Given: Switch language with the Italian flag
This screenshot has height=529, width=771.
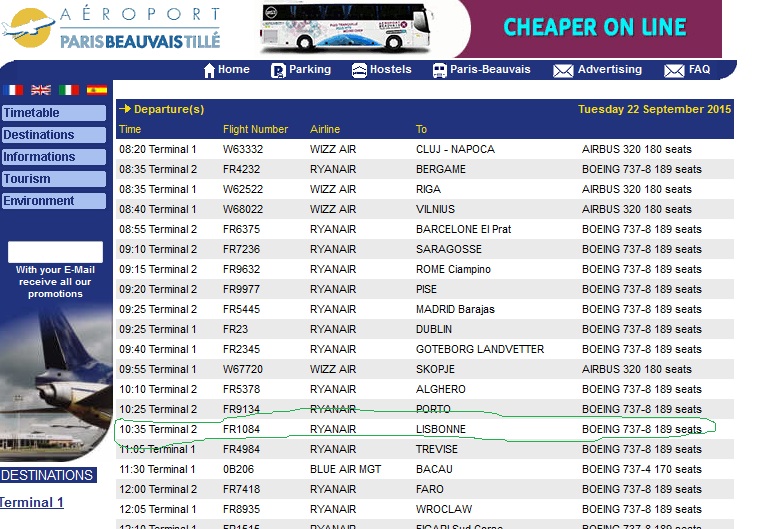Looking at the screenshot, I should point(69,90).
